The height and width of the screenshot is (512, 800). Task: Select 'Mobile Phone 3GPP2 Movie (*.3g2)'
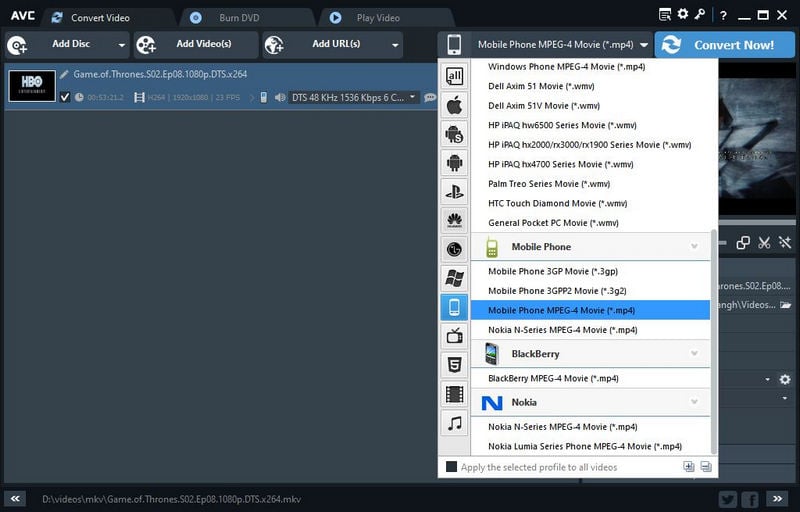557,291
